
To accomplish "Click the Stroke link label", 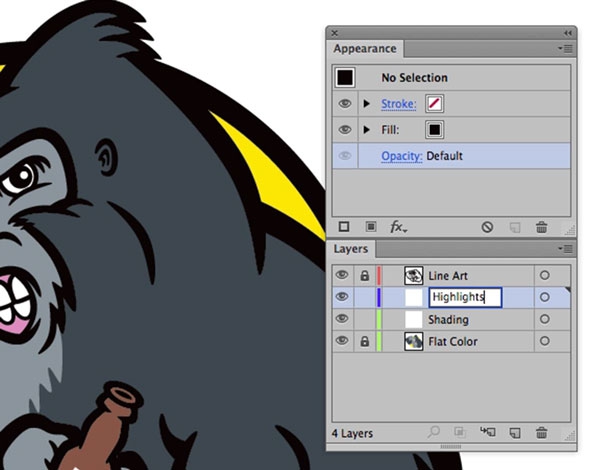I will [x=399, y=103].
